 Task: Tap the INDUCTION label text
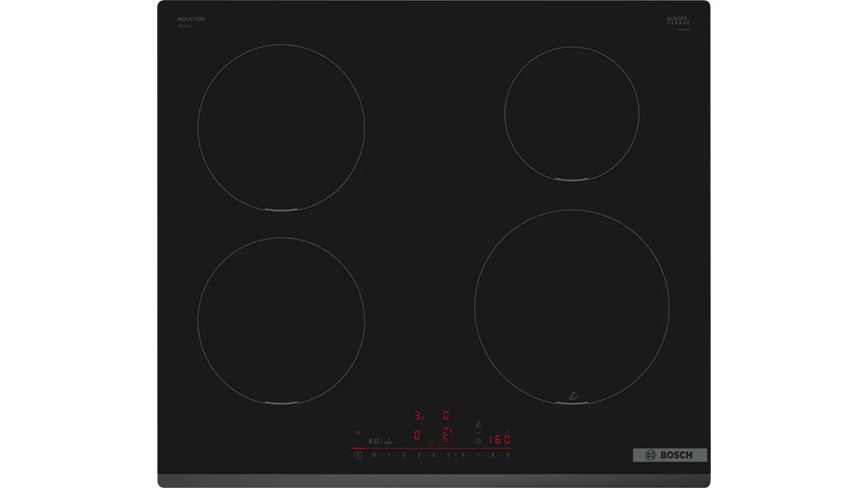192,19
